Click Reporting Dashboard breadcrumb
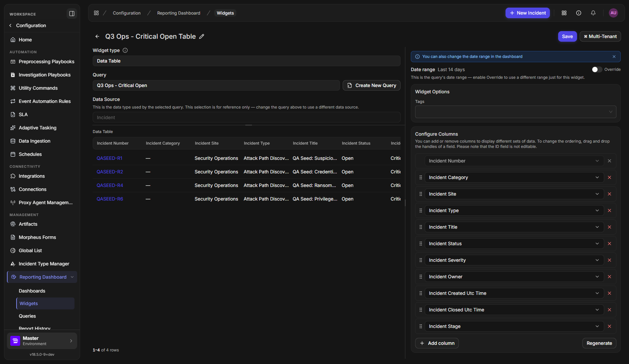629x364 pixels. pos(179,13)
